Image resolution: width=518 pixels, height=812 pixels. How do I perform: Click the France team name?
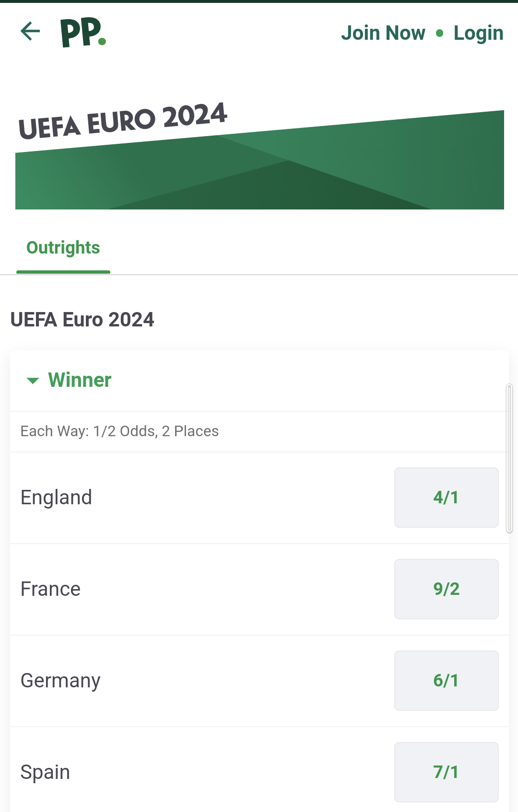(x=50, y=589)
